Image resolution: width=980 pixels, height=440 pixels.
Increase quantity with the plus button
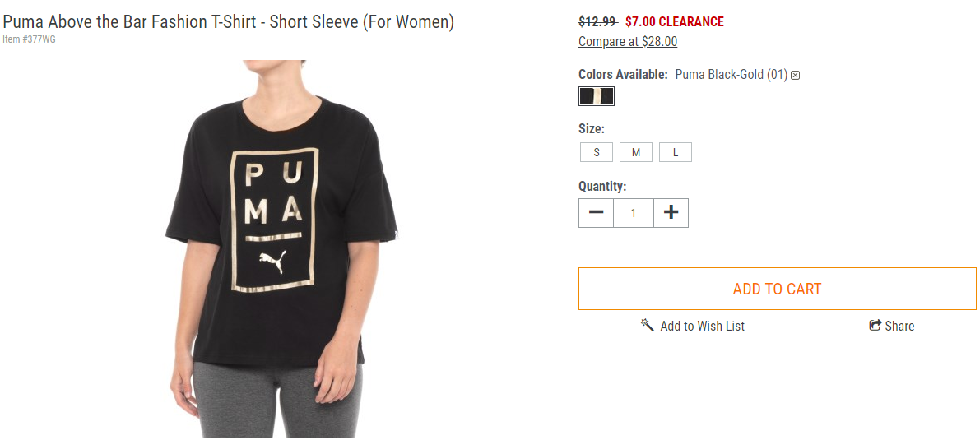671,212
